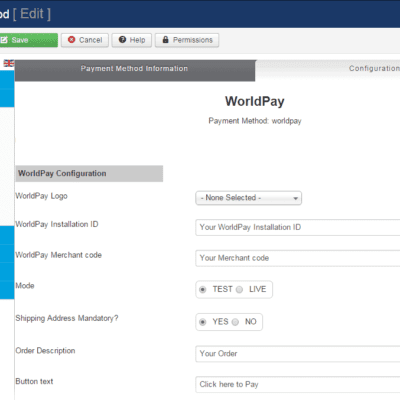Click the padlock icon on Permissions
The height and width of the screenshot is (400, 400).
165,40
